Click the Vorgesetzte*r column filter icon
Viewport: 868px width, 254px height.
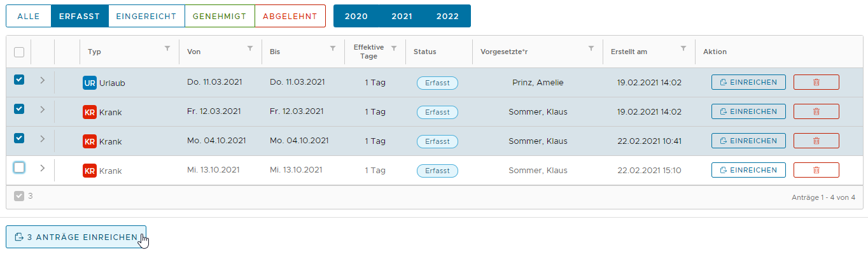tap(591, 48)
